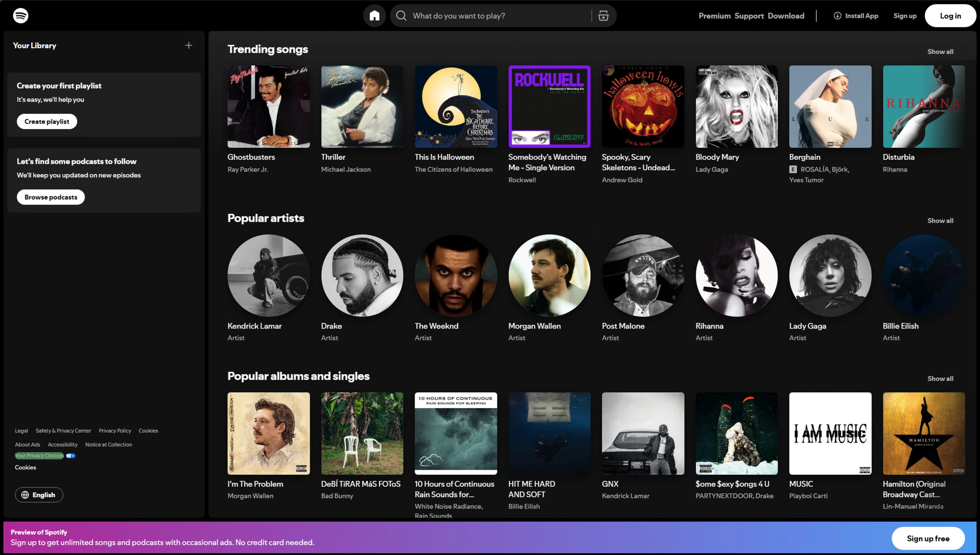The width and height of the screenshot is (980, 555).
Task: Open the Privacy Policy link
Action: click(x=115, y=430)
